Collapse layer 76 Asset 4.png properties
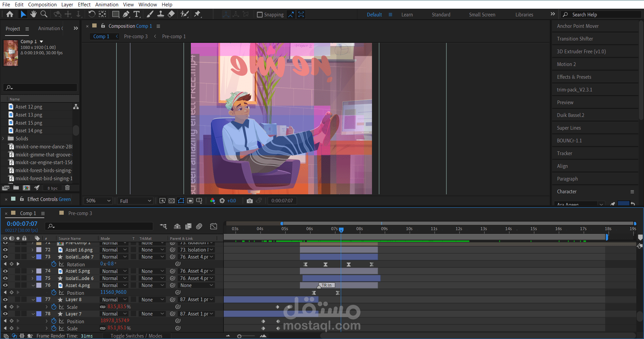Image resolution: width=644 pixels, height=339 pixels. coord(33,285)
